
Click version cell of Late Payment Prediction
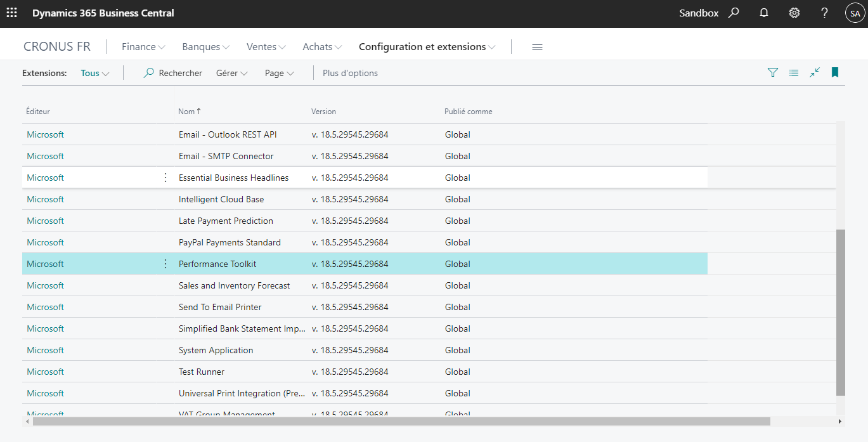pos(350,221)
